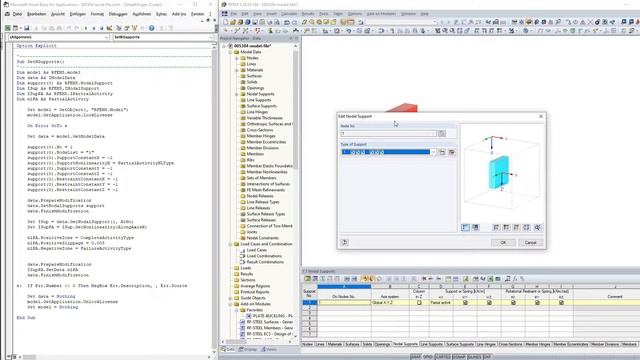Screen dimensions: 640x360
Task: Switch to Member Hinges table tab
Action: coord(538,344)
